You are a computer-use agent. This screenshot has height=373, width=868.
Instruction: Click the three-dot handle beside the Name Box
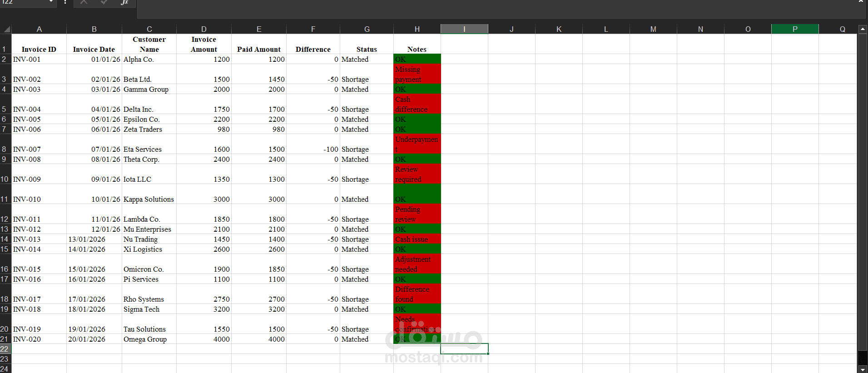coord(65,2)
